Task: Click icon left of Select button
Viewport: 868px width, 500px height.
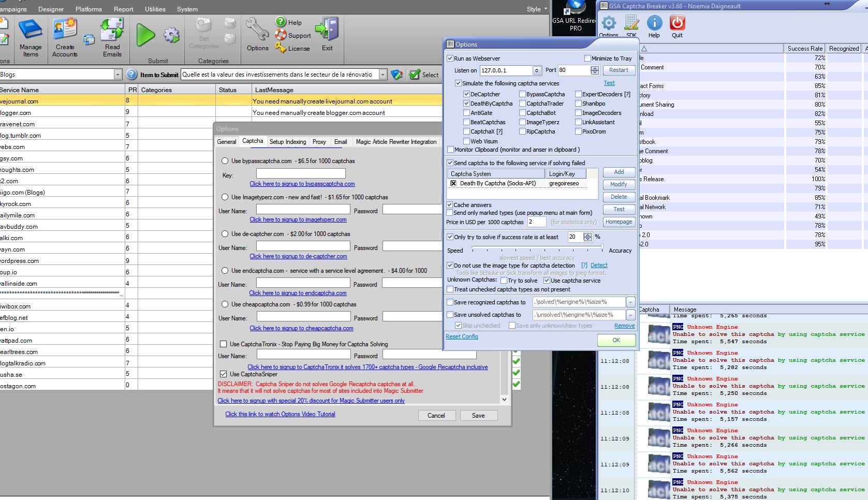Action: pos(396,75)
